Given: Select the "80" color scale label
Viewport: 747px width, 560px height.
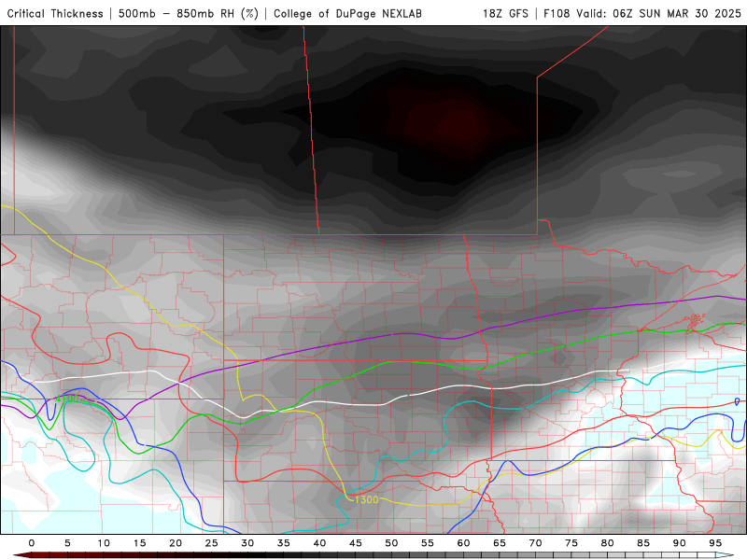Looking at the screenshot, I should [607, 543].
